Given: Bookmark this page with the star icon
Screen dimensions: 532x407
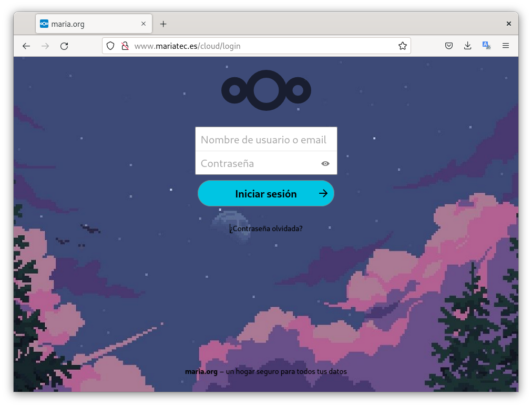Looking at the screenshot, I should click(402, 46).
